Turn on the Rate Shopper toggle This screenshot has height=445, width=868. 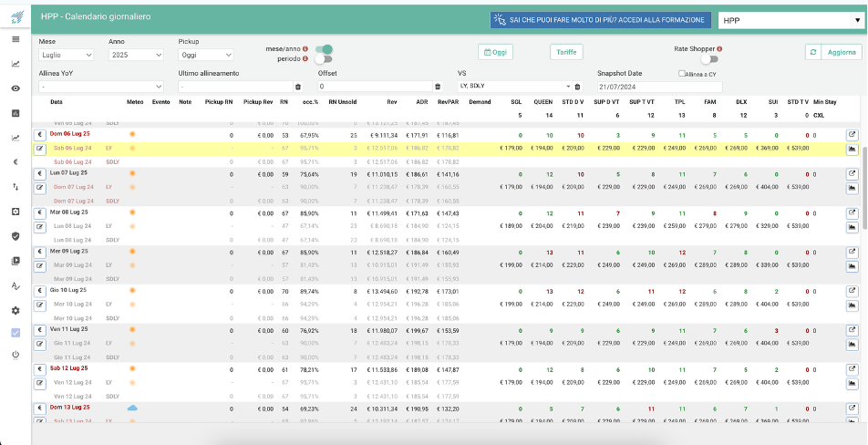[708, 58]
